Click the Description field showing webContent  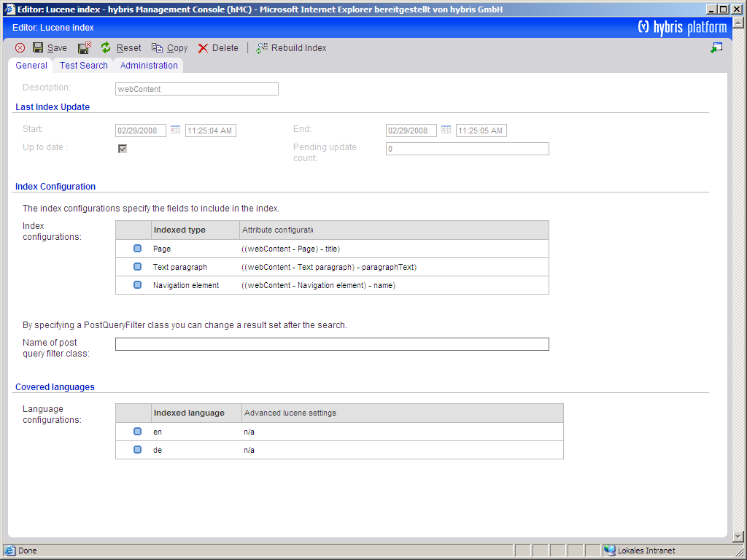tap(197, 89)
